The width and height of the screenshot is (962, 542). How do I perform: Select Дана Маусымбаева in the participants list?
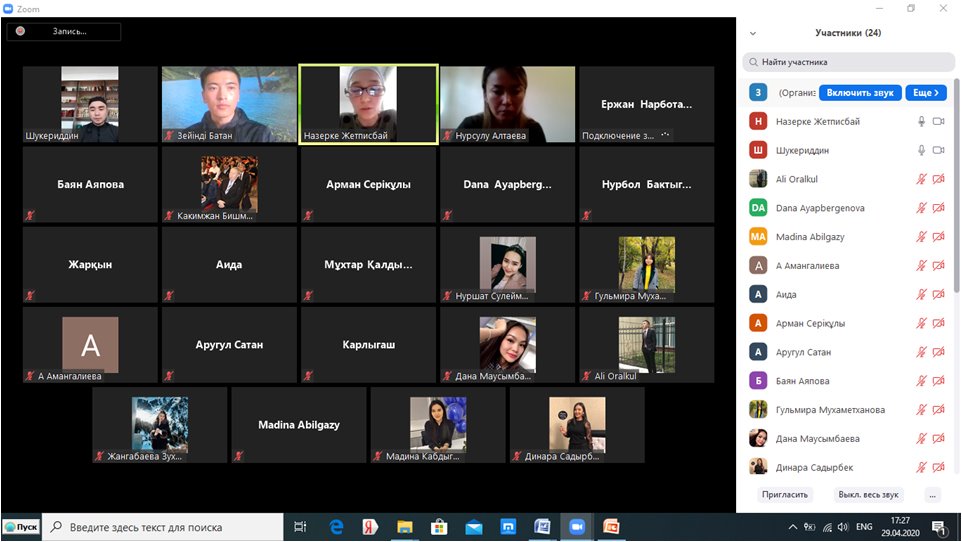point(817,439)
